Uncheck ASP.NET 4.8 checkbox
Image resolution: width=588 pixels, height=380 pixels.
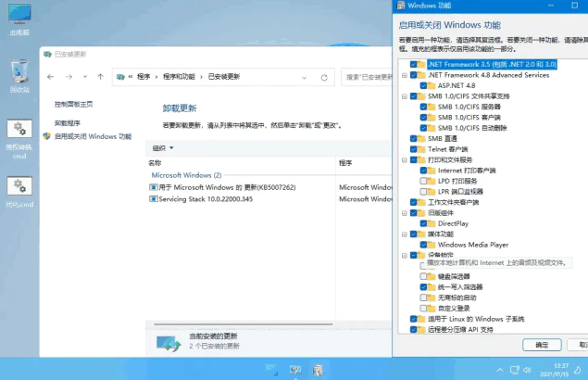(423, 85)
